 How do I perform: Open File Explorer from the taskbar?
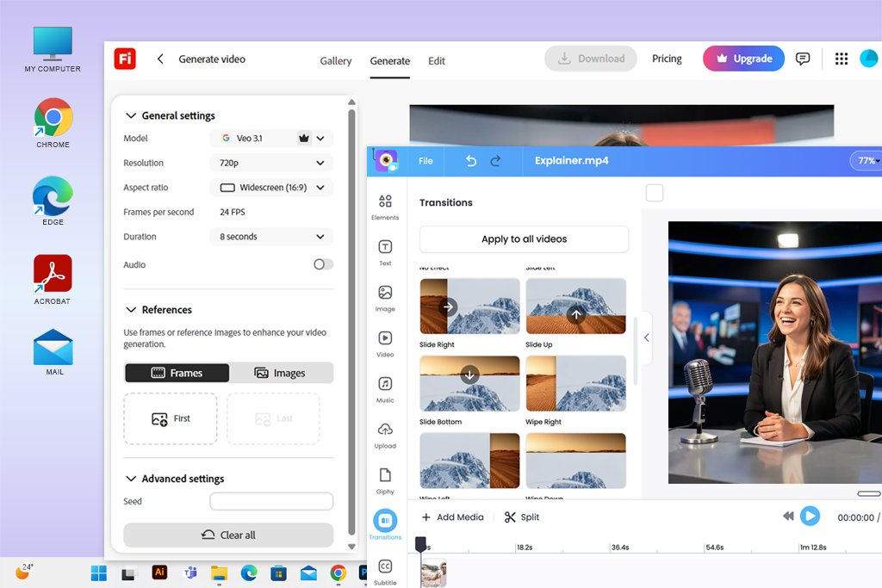tap(219, 573)
